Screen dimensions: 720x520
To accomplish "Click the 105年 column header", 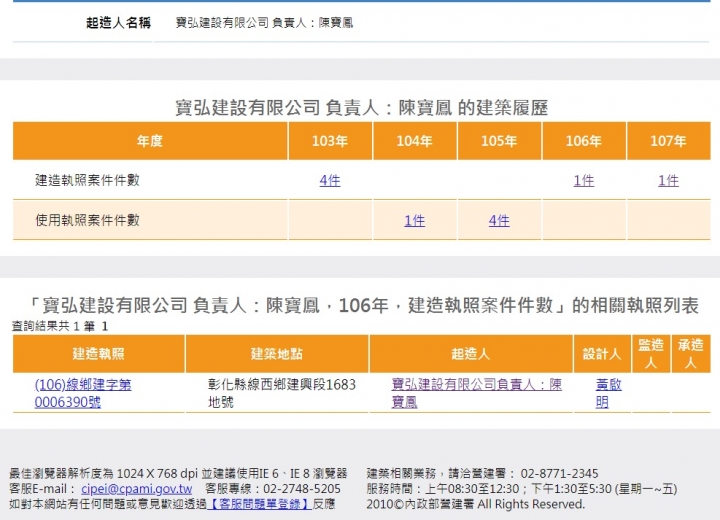I will point(499,141).
